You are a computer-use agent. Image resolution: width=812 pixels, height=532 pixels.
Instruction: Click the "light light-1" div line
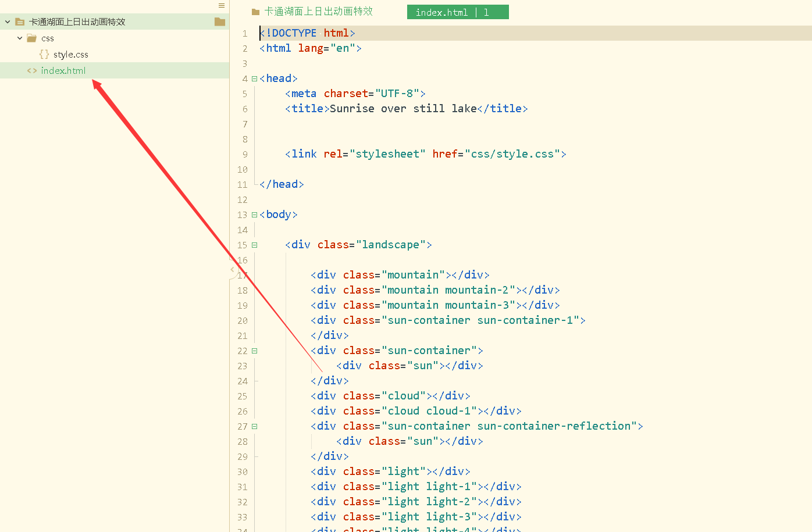[x=416, y=487]
